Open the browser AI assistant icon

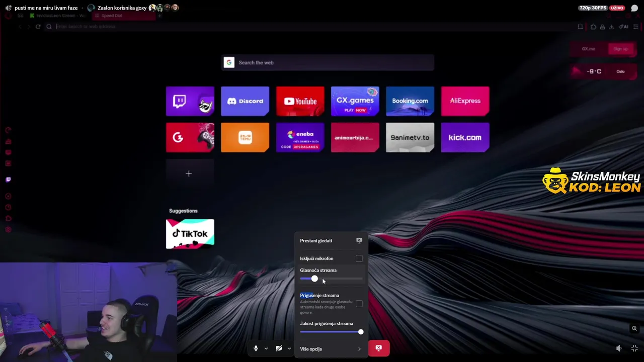coord(624,27)
